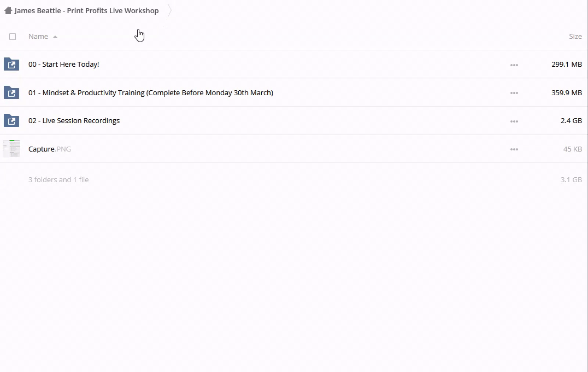Sort files by Size column
This screenshot has height=372, width=588.
click(x=575, y=37)
